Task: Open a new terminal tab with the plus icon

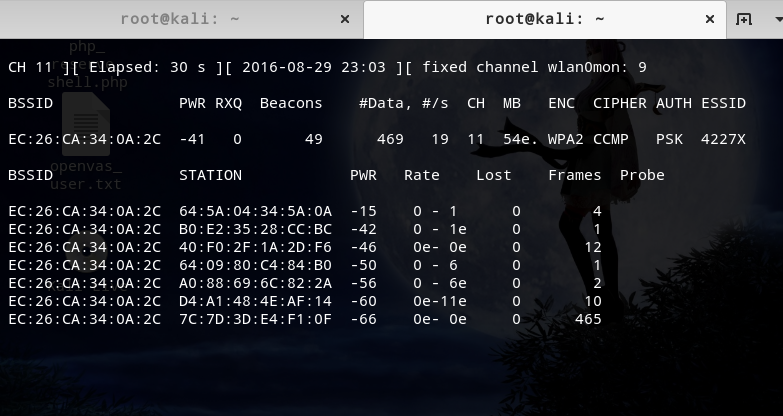Action: pyautogui.click(x=744, y=19)
